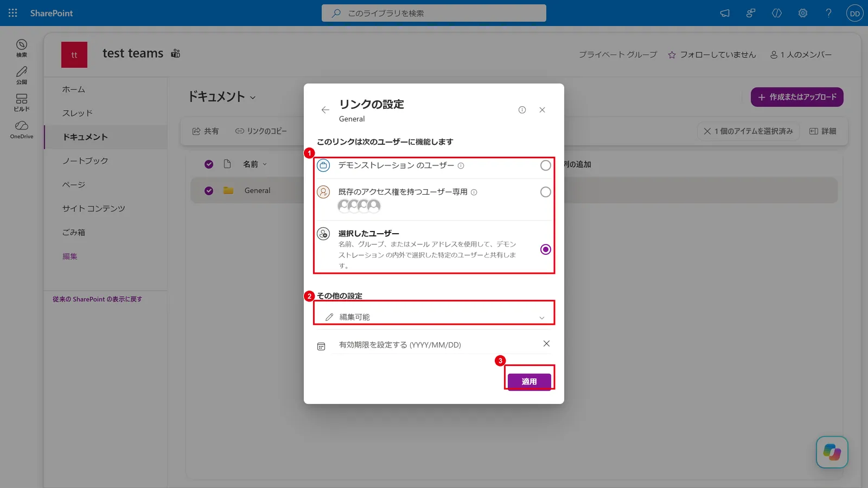Viewport: 868px width, 488px height.
Task: Open OneDrive from left rail
Action: (x=22, y=129)
